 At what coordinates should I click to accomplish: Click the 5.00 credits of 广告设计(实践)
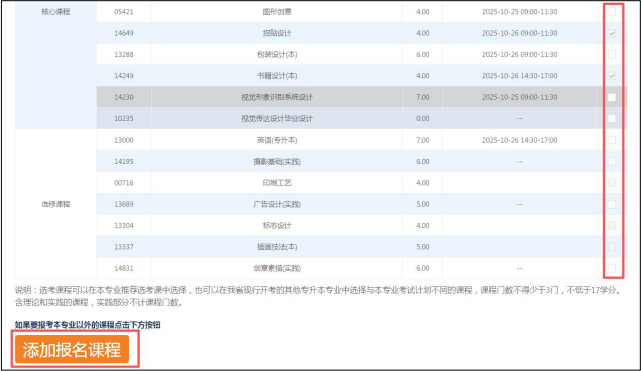coord(423,204)
